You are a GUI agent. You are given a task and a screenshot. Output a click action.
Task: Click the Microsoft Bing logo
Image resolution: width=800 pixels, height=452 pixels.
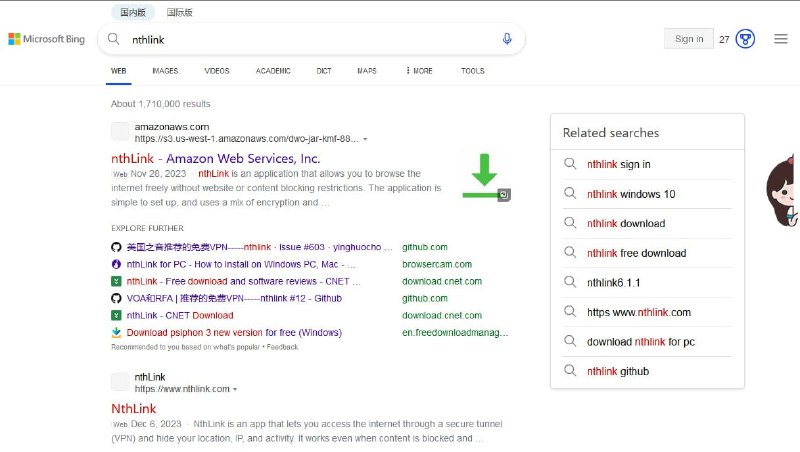tap(46, 39)
